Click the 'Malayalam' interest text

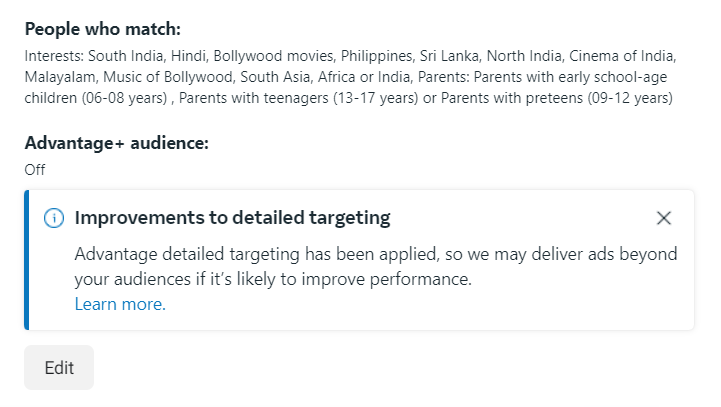pyautogui.click(x=56, y=76)
